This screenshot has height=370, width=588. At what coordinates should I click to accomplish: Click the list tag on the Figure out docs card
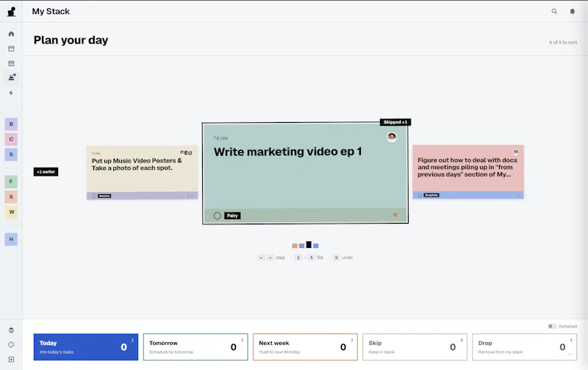tap(431, 195)
